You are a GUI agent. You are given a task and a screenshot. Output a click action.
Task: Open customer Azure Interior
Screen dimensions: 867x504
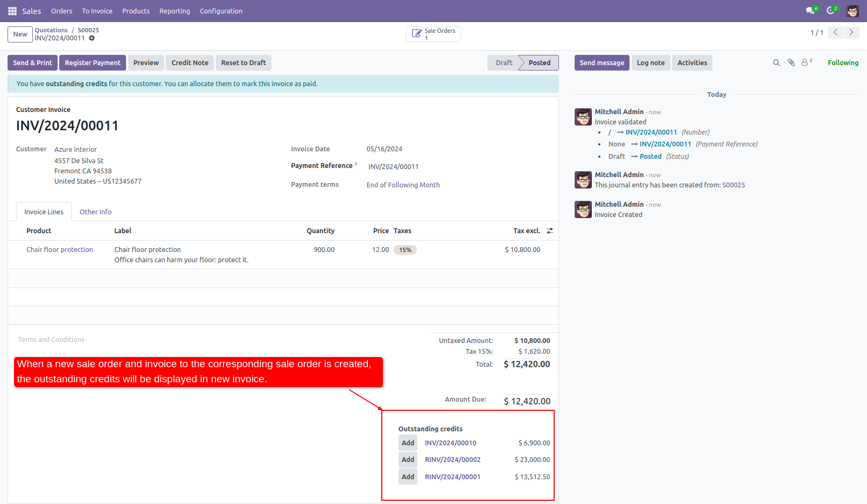click(75, 149)
